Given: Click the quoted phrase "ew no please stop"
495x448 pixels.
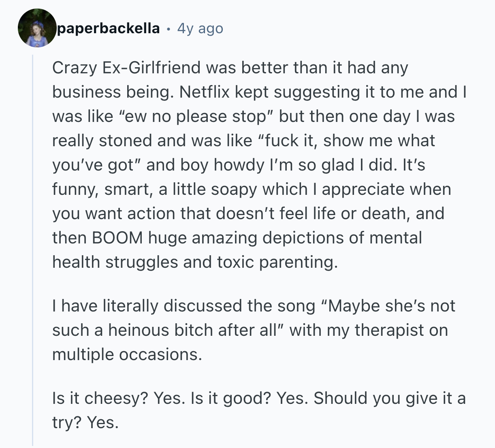Looking at the screenshot, I should (195, 116).
